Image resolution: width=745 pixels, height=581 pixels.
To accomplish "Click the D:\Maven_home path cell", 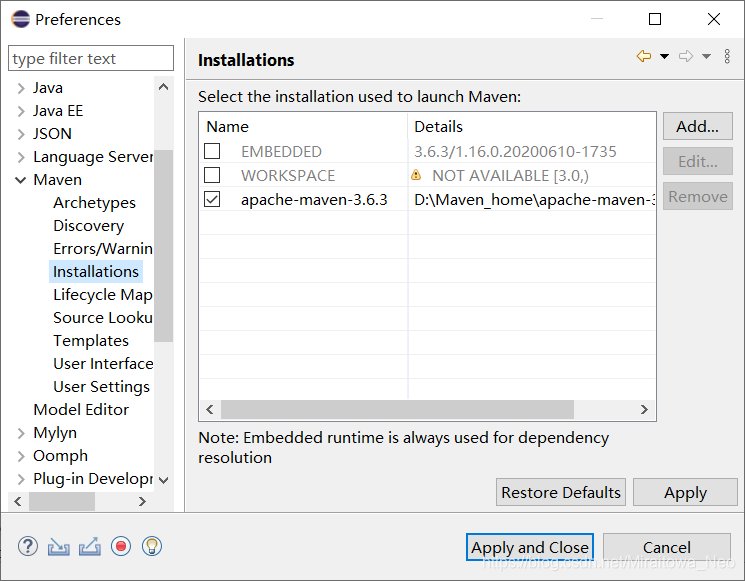I will pos(532,200).
